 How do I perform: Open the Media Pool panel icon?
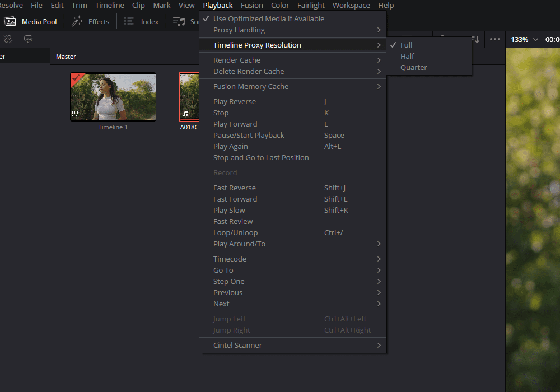[x=10, y=22]
